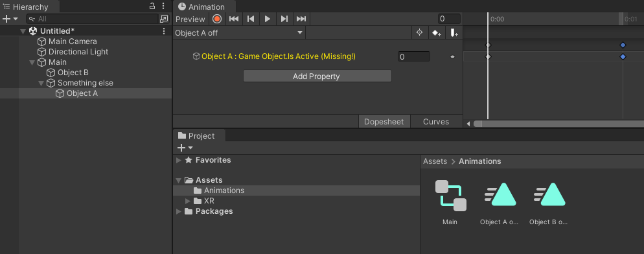The image size is (644, 254).
Task: Click the Add keyframe icon
Action: (x=436, y=33)
